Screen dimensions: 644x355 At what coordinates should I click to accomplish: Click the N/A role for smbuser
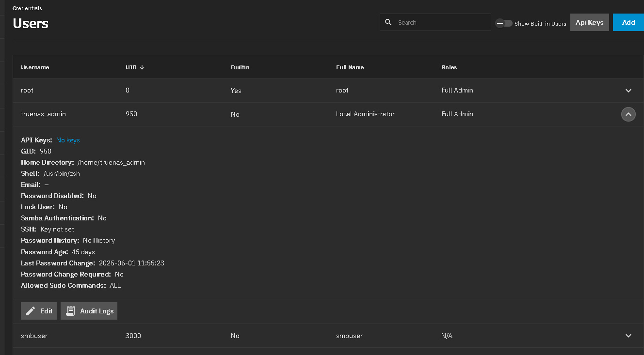447,336
